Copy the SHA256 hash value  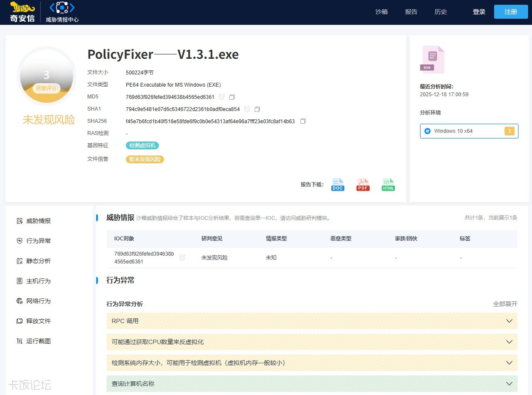(x=303, y=121)
